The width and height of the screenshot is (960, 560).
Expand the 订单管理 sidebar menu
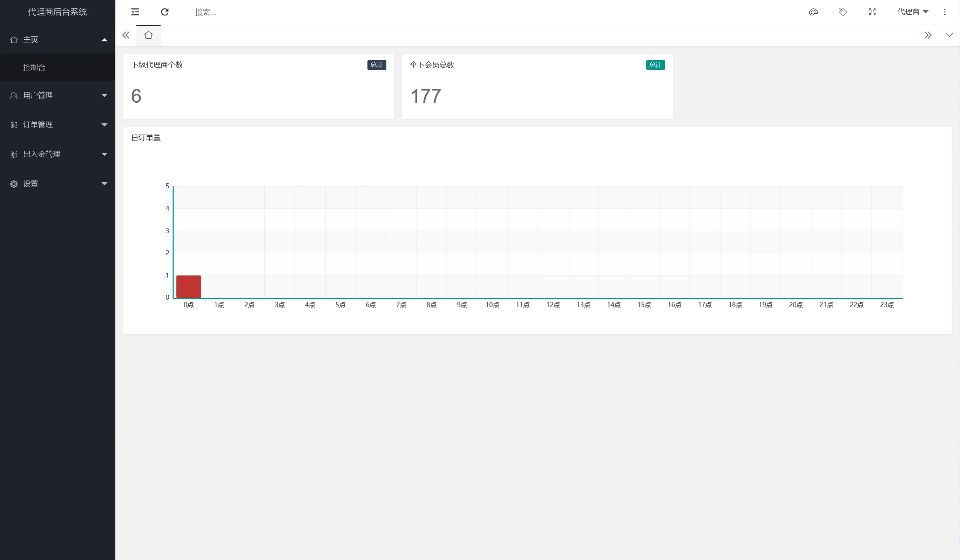pyautogui.click(x=57, y=125)
